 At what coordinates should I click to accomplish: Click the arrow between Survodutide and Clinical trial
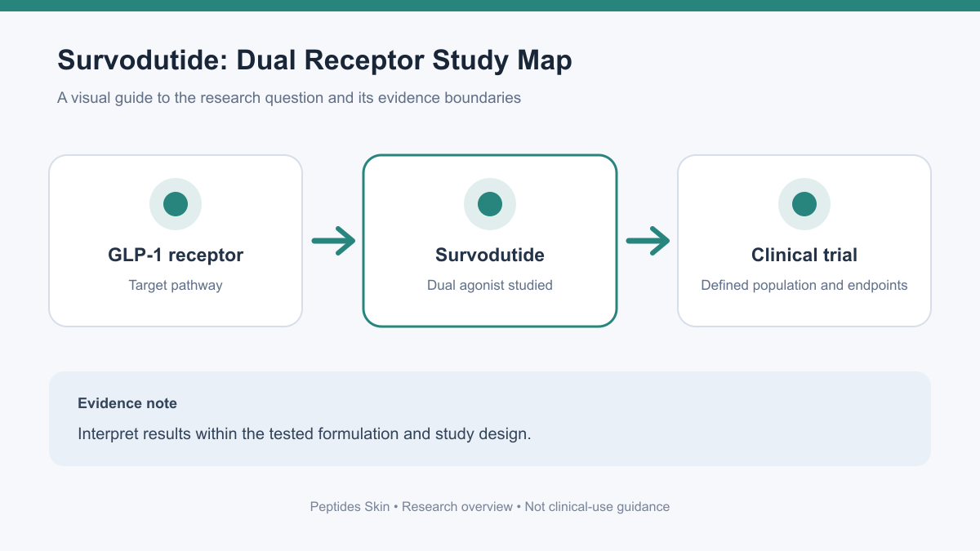coord(648,241)
